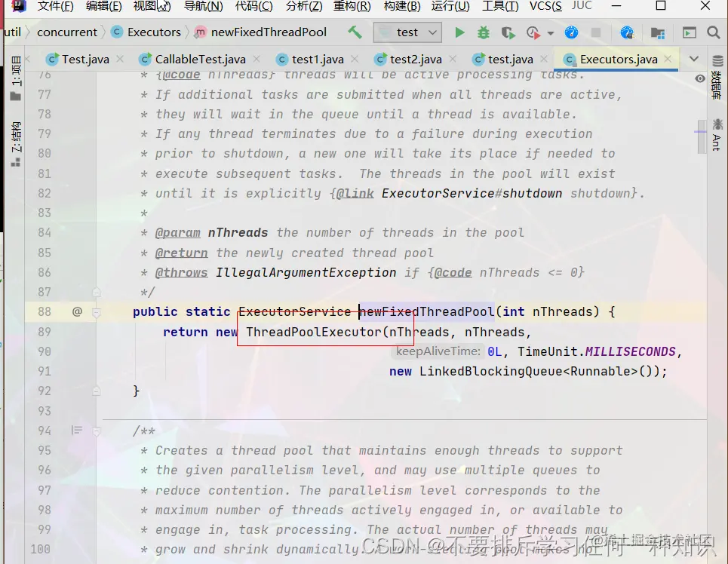
Task: Click the greyed-out Stop square button
Action: (596, 32)
